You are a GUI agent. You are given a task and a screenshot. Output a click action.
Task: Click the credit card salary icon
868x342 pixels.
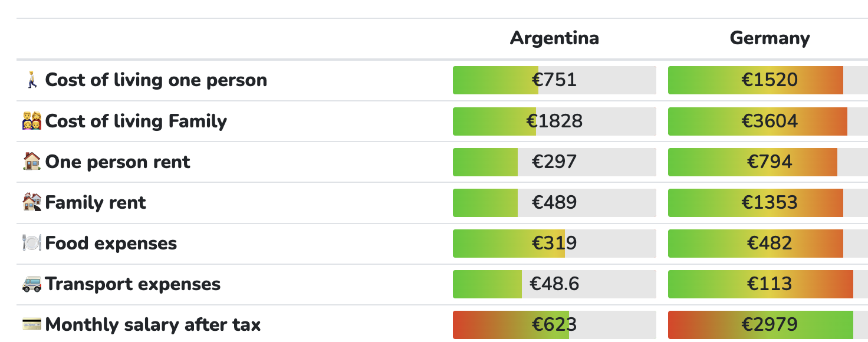[x=32, y=324]
